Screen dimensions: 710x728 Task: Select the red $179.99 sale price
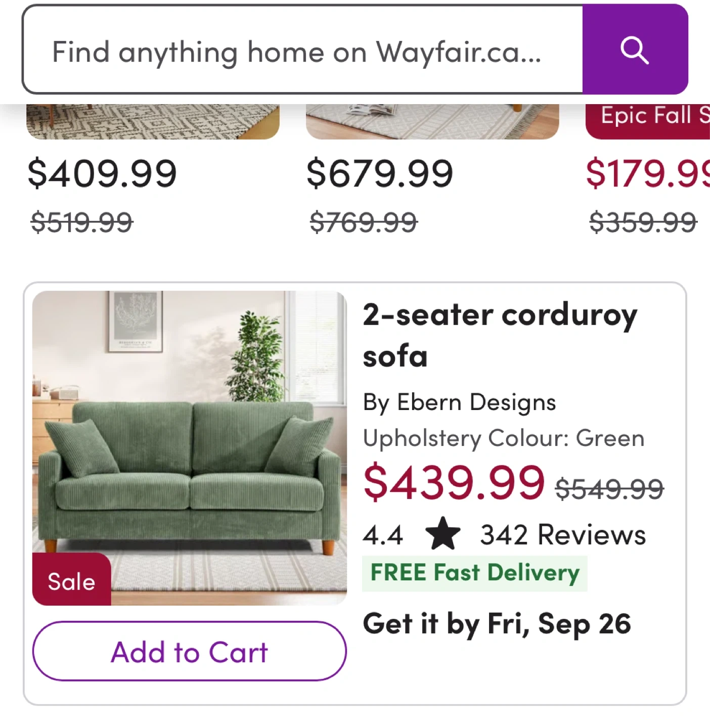tap(647, 173)
